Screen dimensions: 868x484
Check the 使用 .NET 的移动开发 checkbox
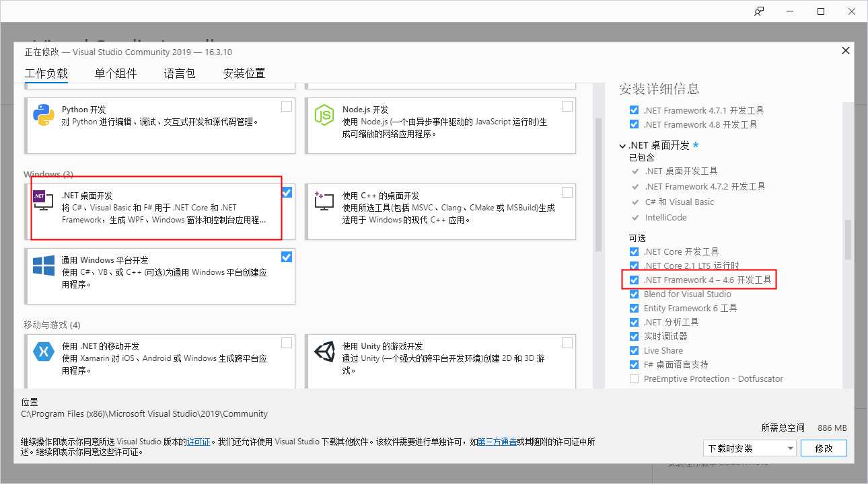pos(287,343)
